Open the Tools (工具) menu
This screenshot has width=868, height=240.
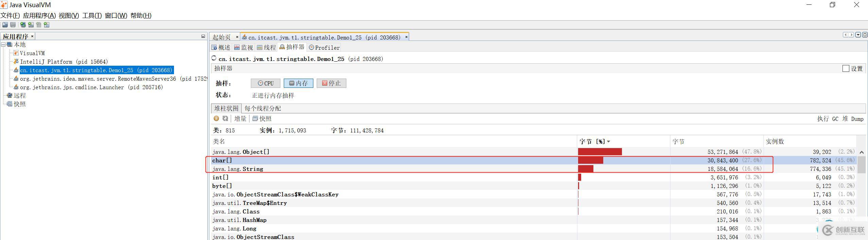tap(92, 15)
